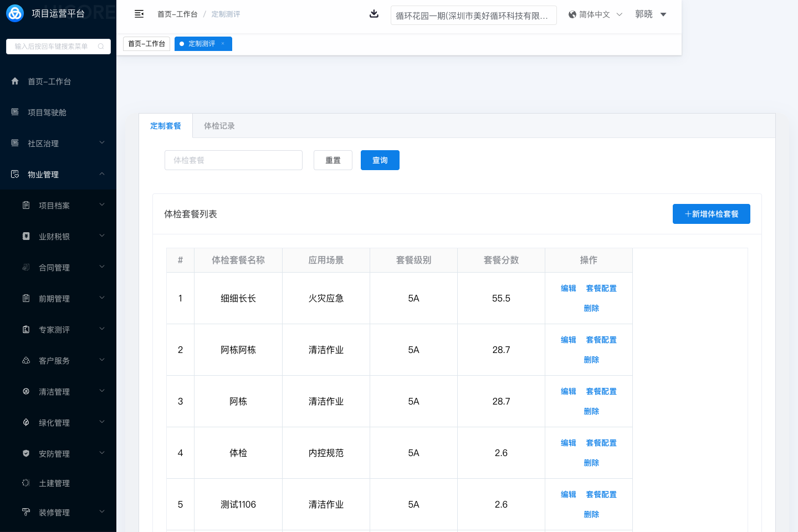This screenshot has height=532, width=798.
Task: Click the download icon in top header
Action: tap(374, 14)
